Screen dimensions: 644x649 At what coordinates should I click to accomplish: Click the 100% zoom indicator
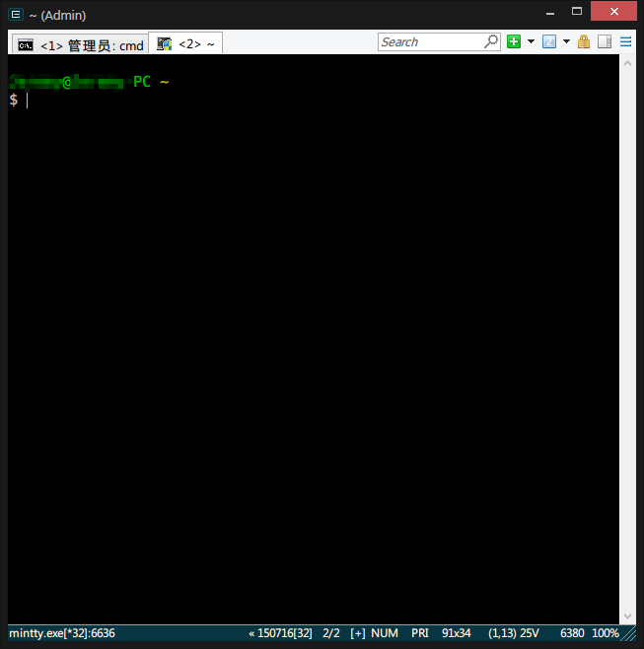[606, 633]
